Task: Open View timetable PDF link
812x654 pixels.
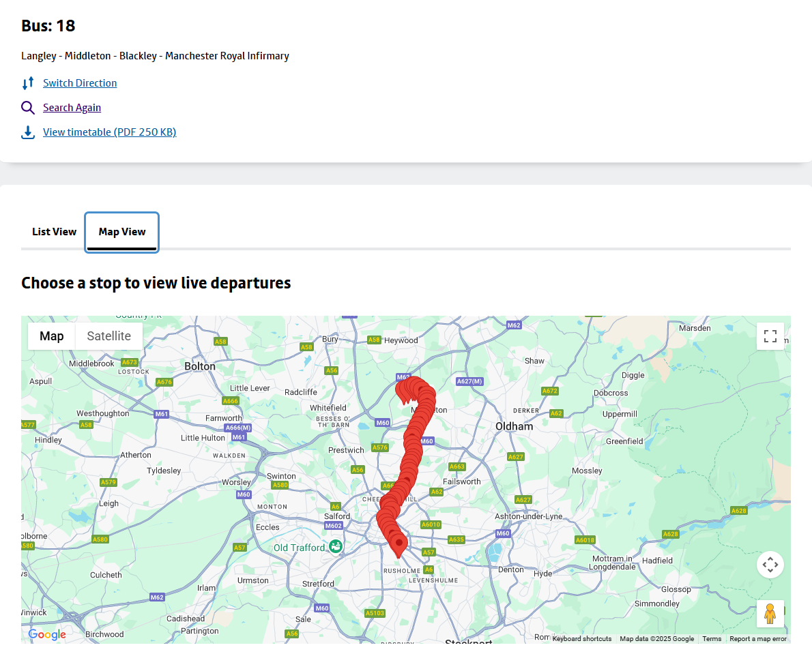Action: point(110,132)
